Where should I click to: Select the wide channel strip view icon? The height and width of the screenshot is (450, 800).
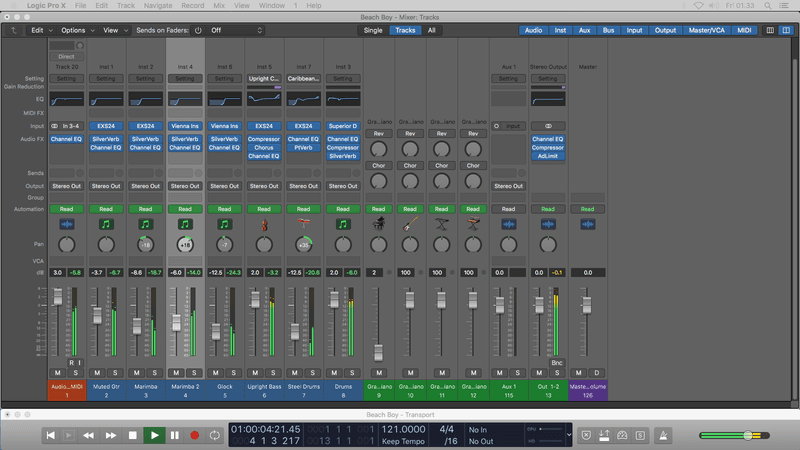[x=786, y=30]
